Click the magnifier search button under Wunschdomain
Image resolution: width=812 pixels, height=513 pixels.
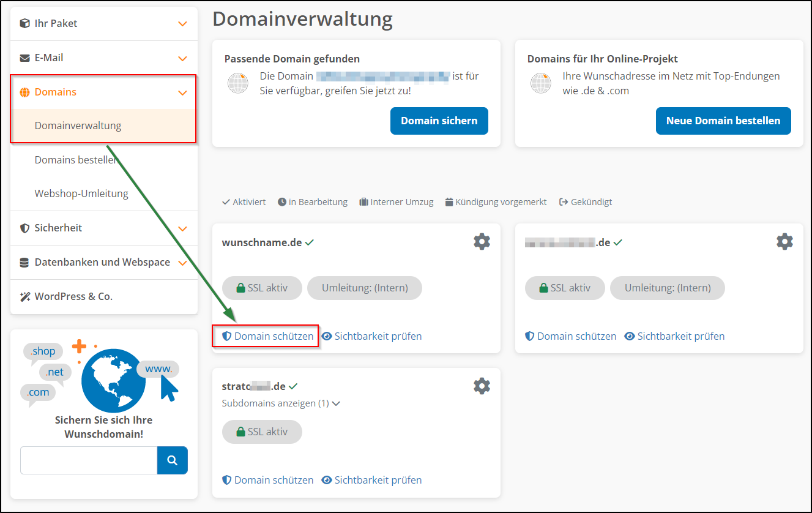tap(172, 460)
